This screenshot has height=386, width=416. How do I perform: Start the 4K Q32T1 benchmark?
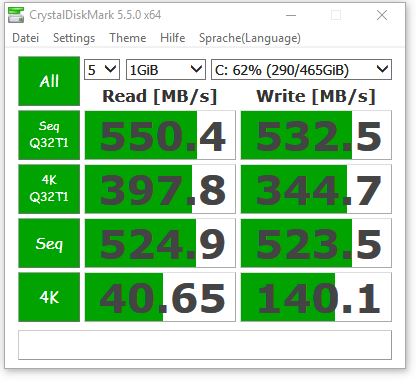point(49,189)
